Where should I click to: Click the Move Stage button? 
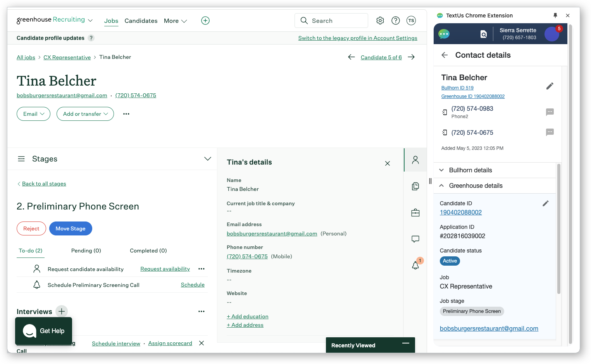(x=71, y=228)
